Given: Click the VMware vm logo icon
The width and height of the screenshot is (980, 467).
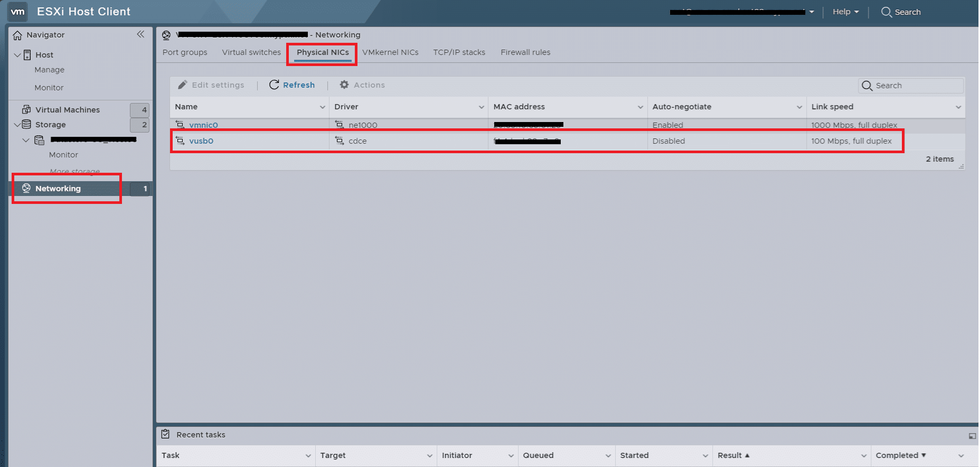Looking at the screenshot, I should (18, 12).
